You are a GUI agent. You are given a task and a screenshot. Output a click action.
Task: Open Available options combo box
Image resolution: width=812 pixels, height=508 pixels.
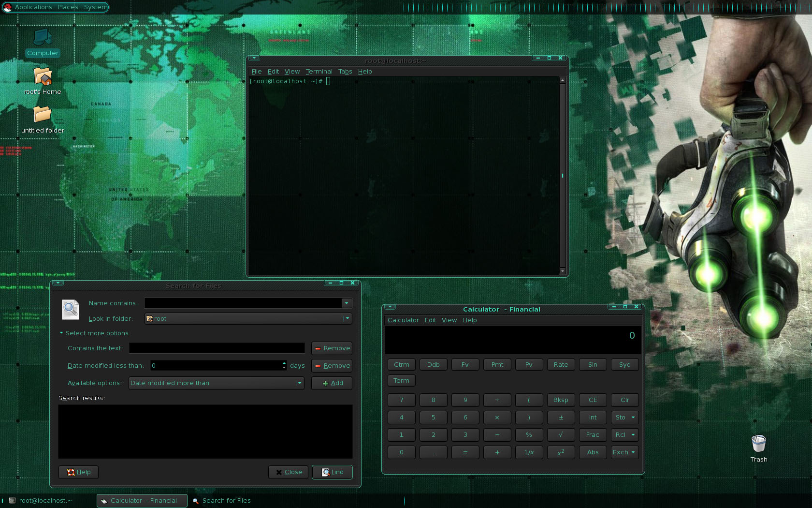pyautogui.click(x=216, y=383)
